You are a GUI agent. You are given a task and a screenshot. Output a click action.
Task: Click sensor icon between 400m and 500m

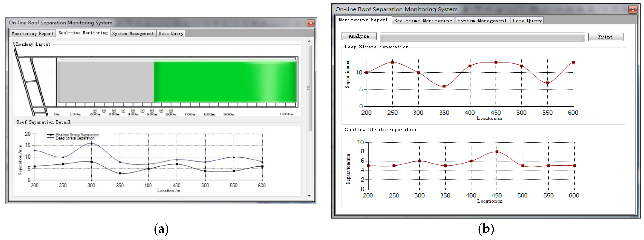[x=142, y=111]
